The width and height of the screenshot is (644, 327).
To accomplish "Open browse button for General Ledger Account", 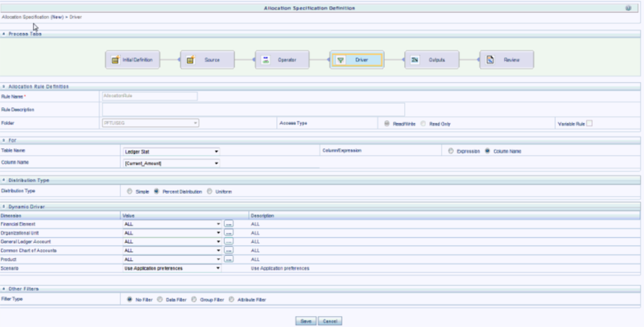I will 229,241.
